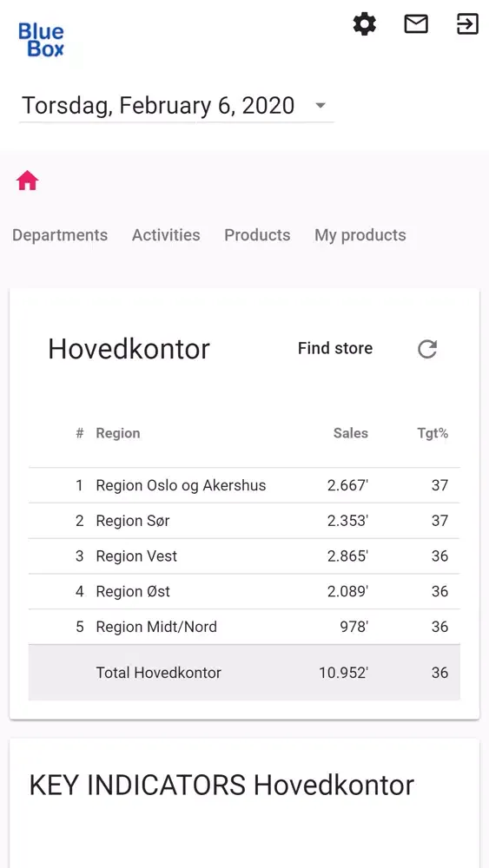Open settings with the gear icon
The width and height of the screenshot is (489, 868).
(365, 24)
